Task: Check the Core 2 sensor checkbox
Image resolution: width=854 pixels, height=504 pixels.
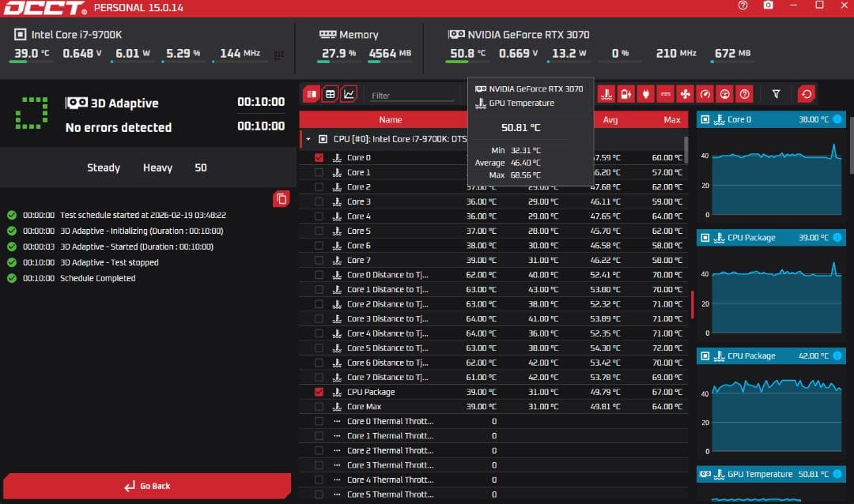Action: 319,186
